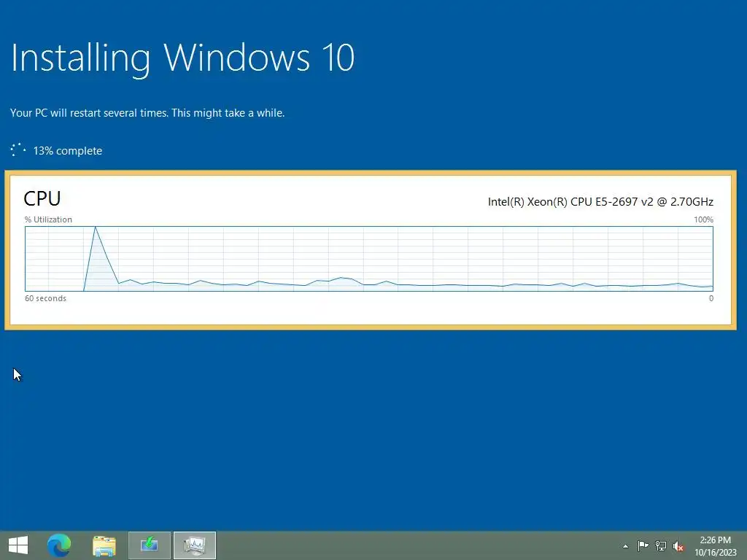Open the Windows Start menu
747x560 pixels.
(18, 545)
